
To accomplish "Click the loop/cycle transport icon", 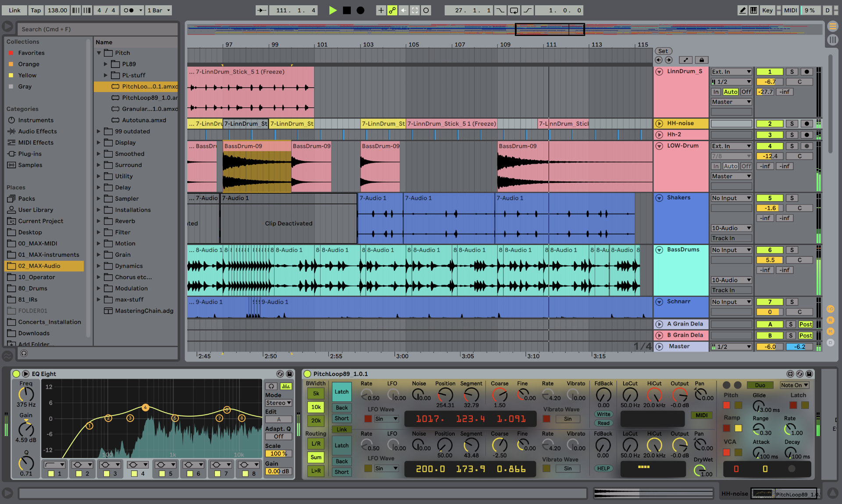I will pos(513,10).
